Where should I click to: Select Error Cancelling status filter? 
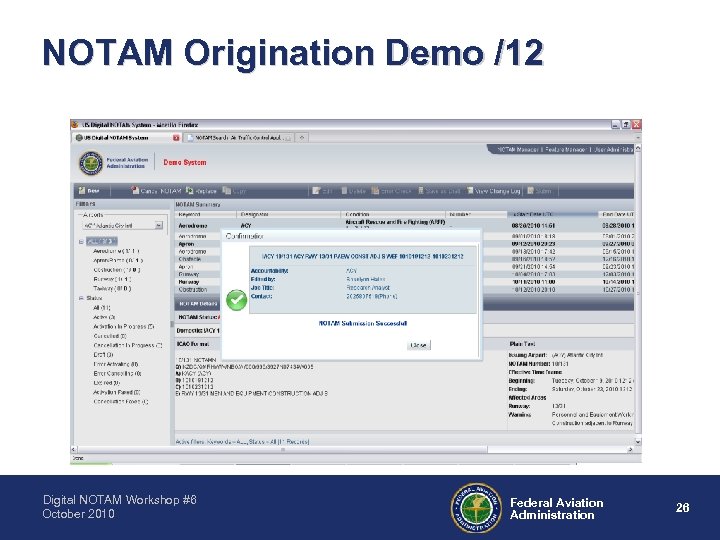pyautogui.click(x=117, y=373)
